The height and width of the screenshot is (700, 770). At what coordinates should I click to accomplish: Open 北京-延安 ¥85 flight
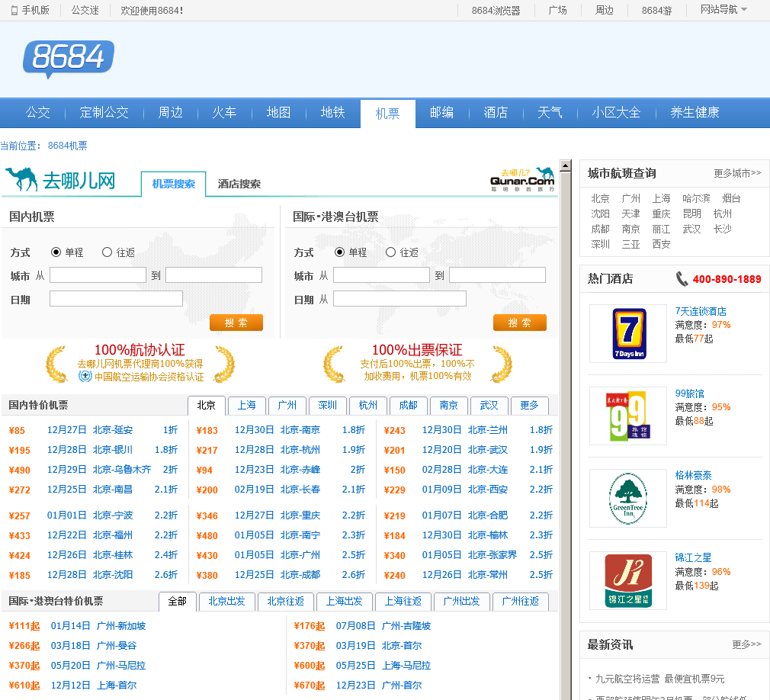click(x=113, y=430)
